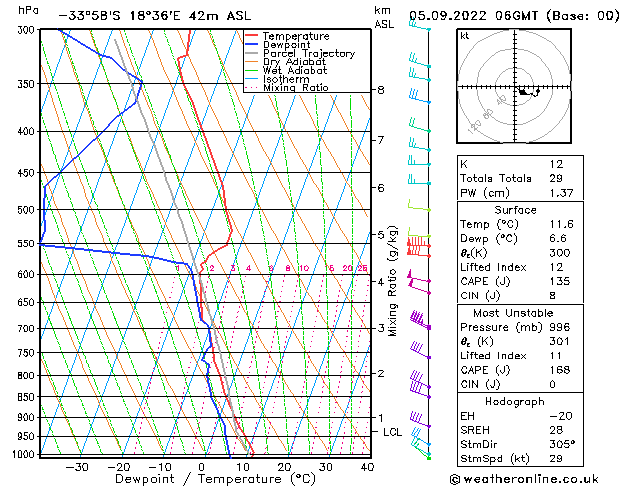Click the Parcel Trajectory legend entry
The width and height of the screenshot is (629, 486).
coord(300,53)
